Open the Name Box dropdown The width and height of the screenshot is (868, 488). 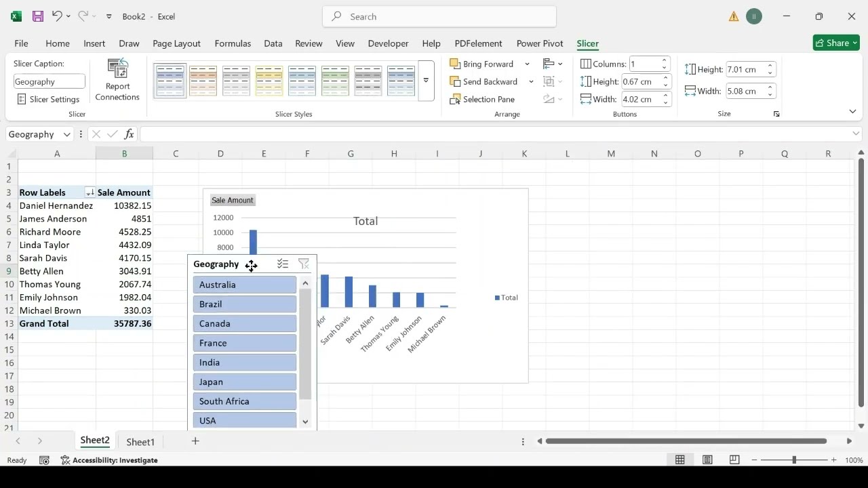coord(66,134)
